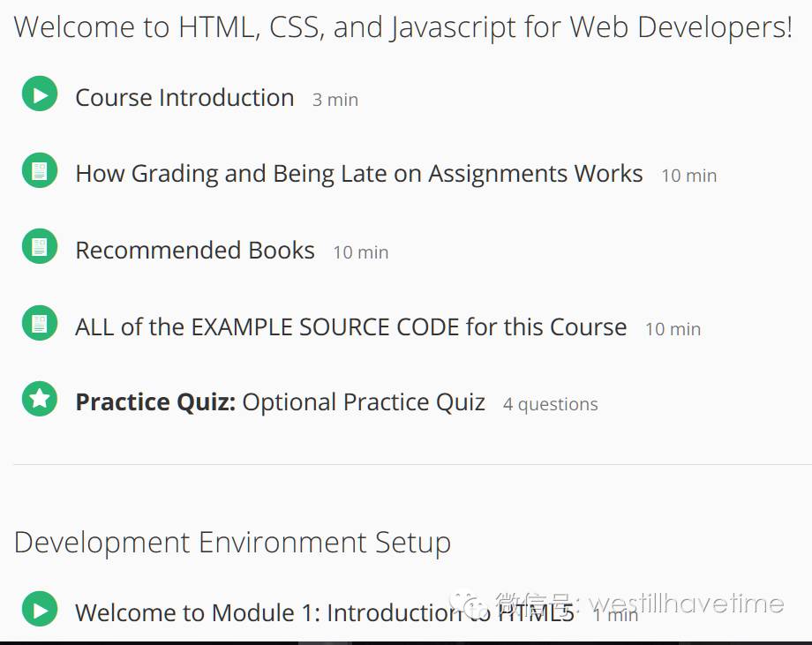Viewport: 812px width, 645px height.
Task: Open the Recommended Books reading
Action: click(195, 251)
